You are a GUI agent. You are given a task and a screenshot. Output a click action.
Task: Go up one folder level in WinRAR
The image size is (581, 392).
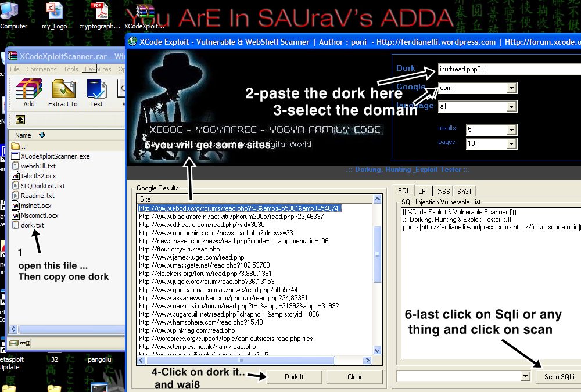[20, 120]
